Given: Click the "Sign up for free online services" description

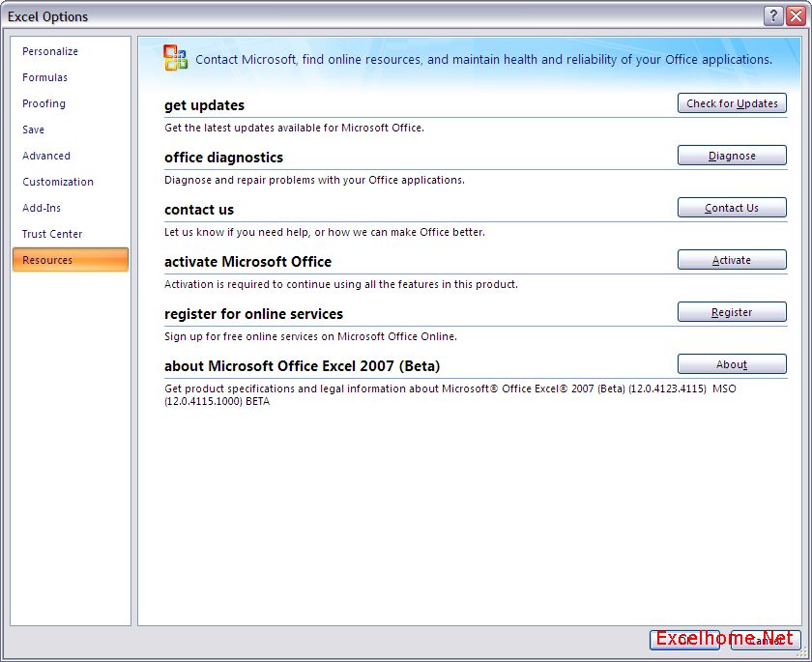Looking at the screenshot, I should [x=310, y=336].
